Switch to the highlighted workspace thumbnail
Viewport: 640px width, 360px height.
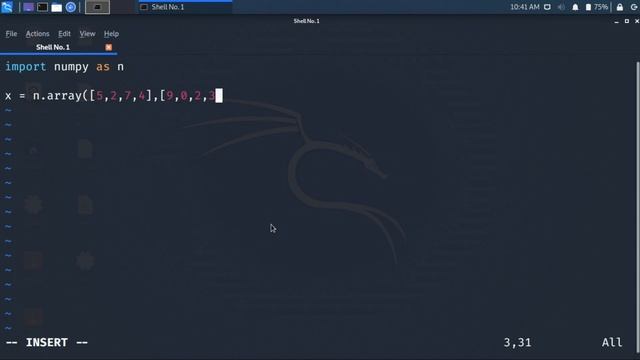pyautogui.click(x=97, y=7)
